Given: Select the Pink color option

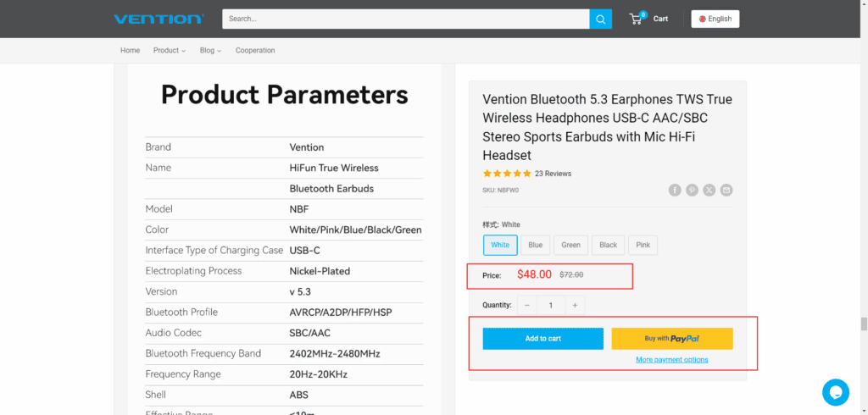Looking at the screenshot, I should [643, 245].
